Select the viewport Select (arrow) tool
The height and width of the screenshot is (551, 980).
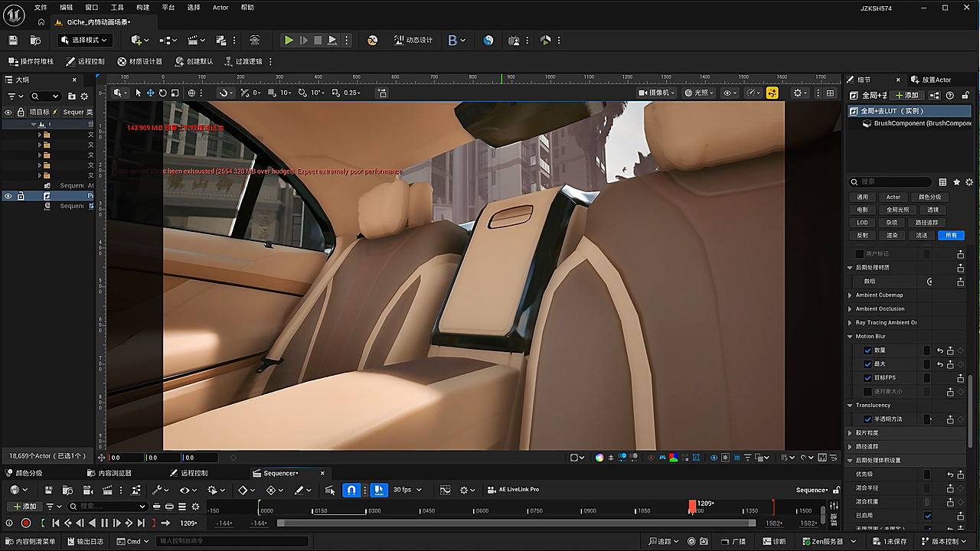point(139,93)
